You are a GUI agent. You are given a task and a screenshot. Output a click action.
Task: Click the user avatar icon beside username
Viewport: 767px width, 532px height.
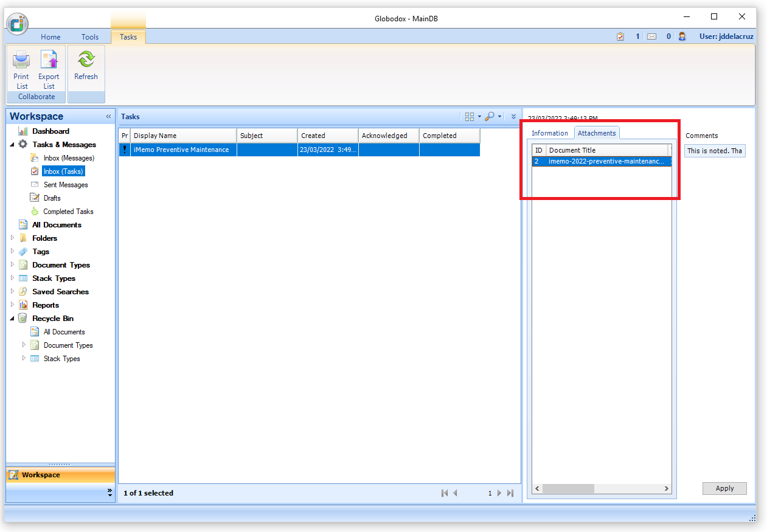pos(682,36)
